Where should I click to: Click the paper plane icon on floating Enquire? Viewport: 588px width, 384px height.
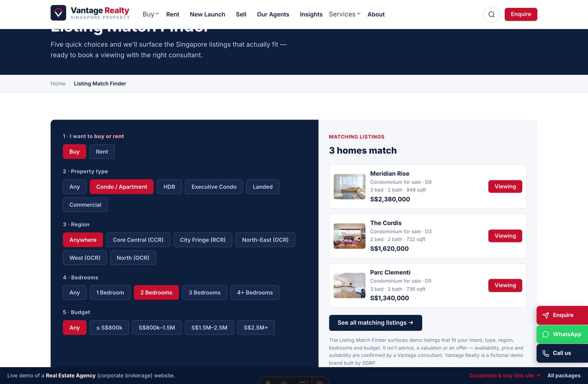[546, 316]
